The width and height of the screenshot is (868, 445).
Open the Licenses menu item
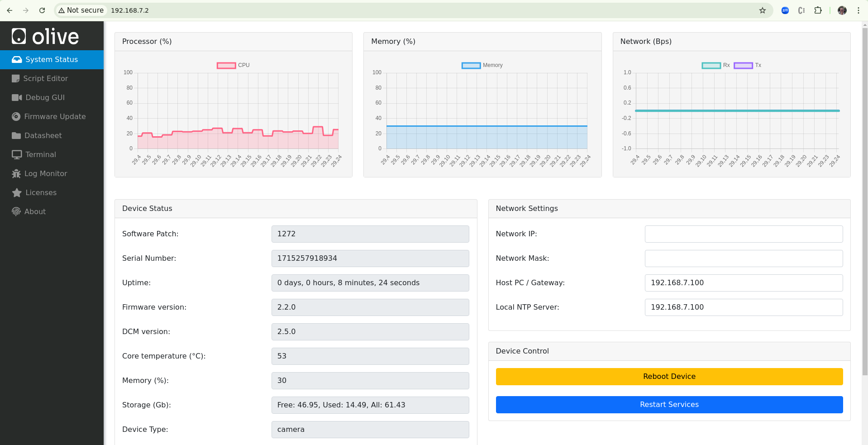pos(52,192)
